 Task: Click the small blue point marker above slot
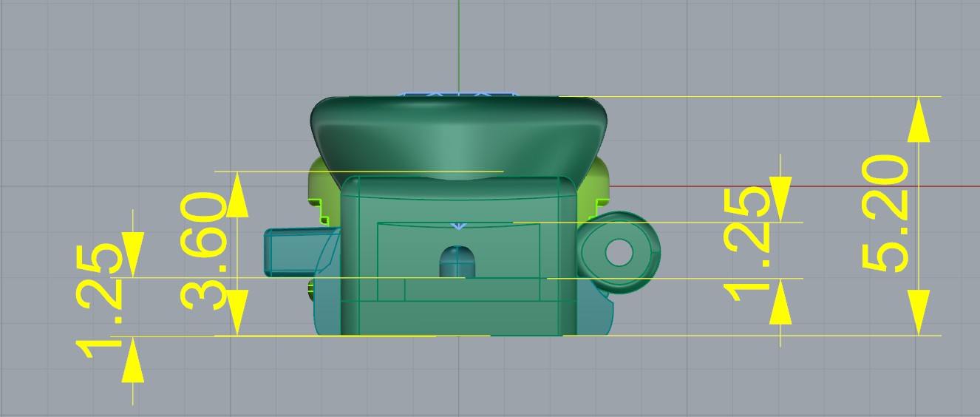(458, 225)
